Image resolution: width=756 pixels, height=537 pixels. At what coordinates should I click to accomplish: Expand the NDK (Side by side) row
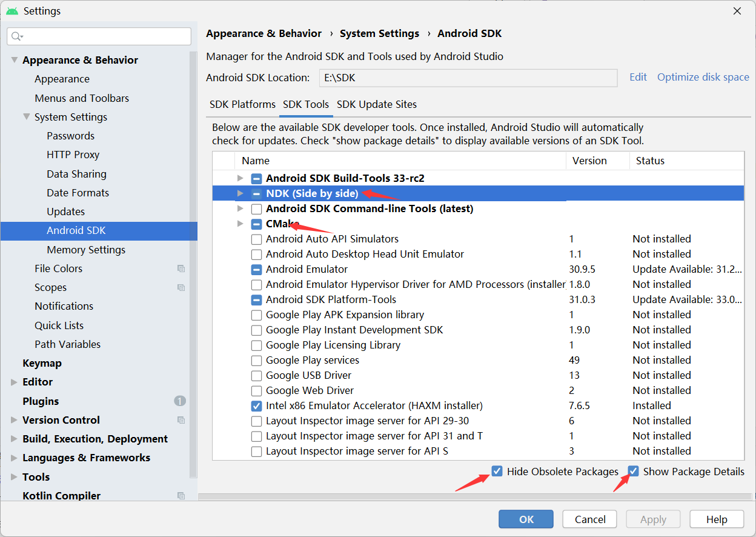click(x=240, y=193)
